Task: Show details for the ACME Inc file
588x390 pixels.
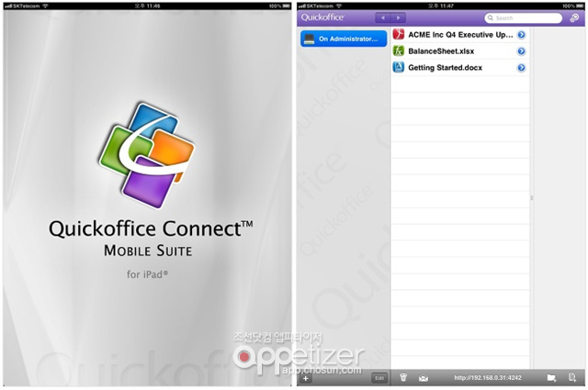Action: [521, 35]
